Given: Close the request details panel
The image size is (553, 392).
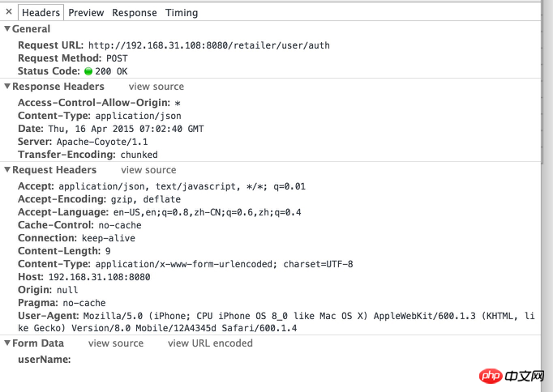Looking at the screenshot, I should pyautogui.click(x=9, y=11).
